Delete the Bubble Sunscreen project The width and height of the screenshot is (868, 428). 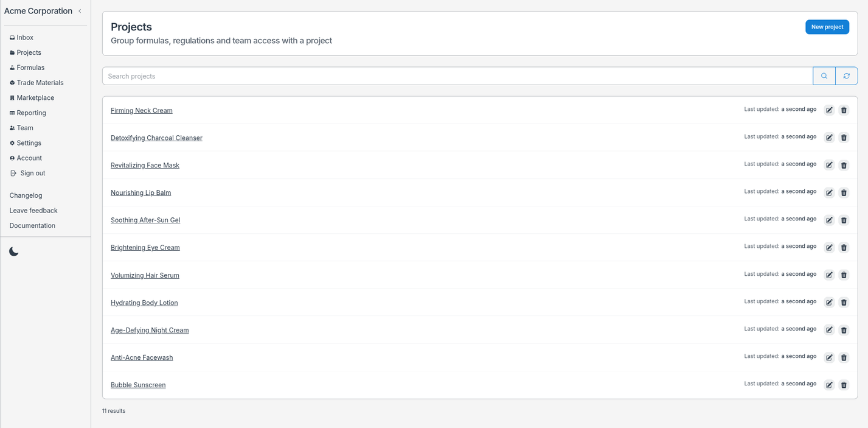tap(844, 385)
